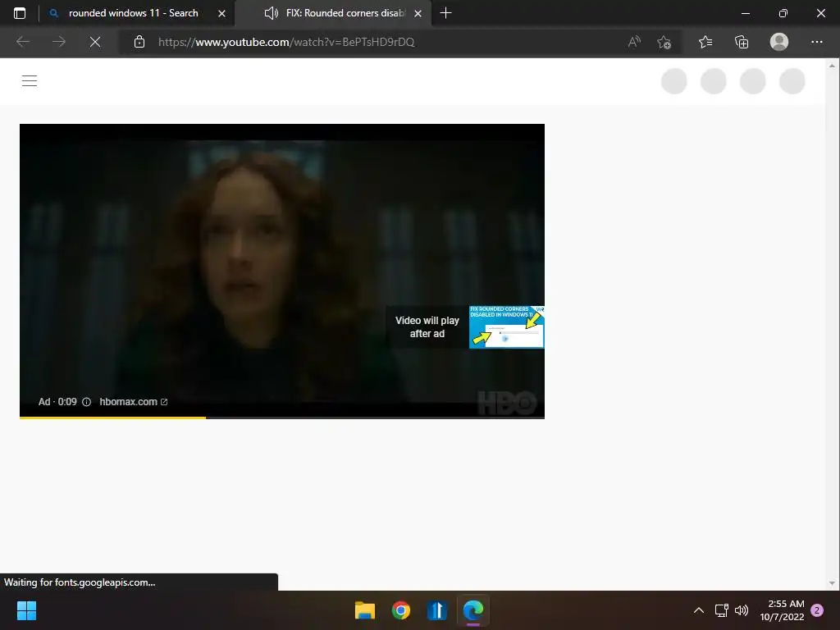Viewport: 840px width, 630px height.
Task: Go forward to next page
Action: coord(59,42)
